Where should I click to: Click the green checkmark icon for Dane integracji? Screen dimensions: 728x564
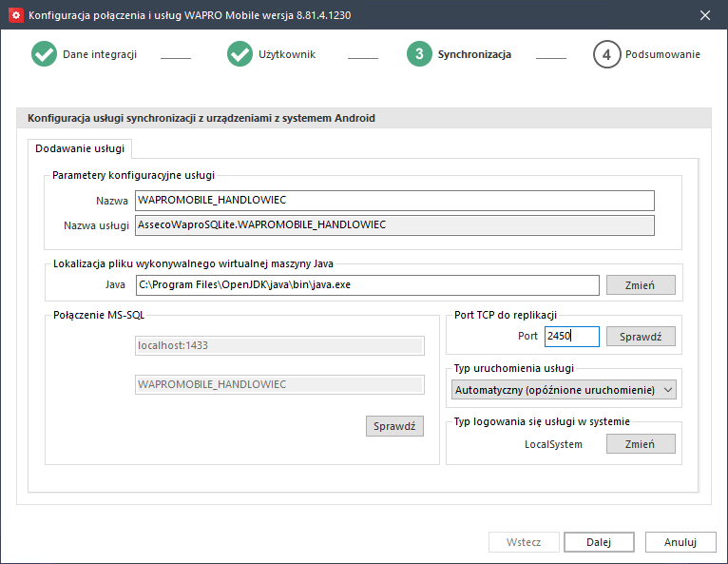[x=44, y=54]
